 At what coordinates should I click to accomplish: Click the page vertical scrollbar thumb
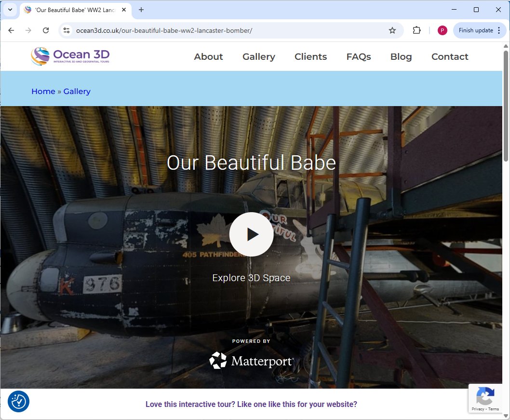click(x=506, y=106)
